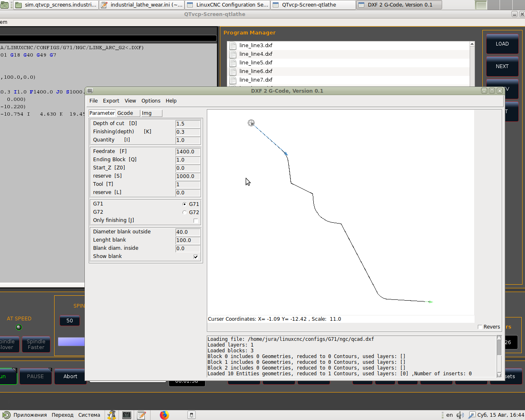Switch to the Gcode tab

[128, 113]
